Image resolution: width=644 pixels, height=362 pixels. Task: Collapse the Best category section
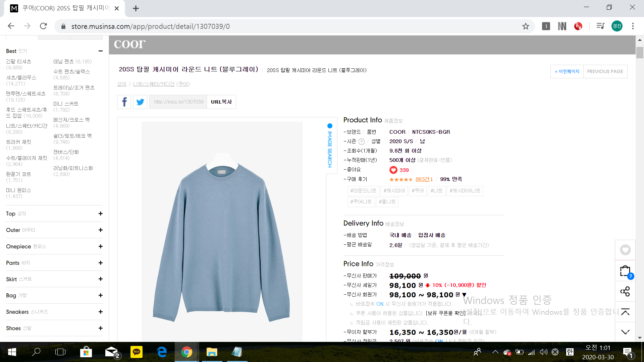pos(100,51)
